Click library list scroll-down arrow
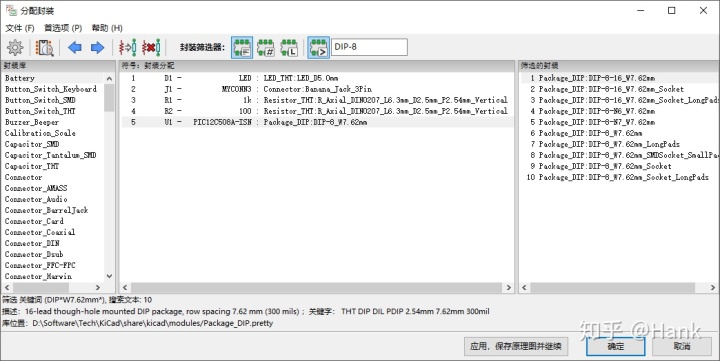Viewport: 720px width, 361px height. pos(109,276)
